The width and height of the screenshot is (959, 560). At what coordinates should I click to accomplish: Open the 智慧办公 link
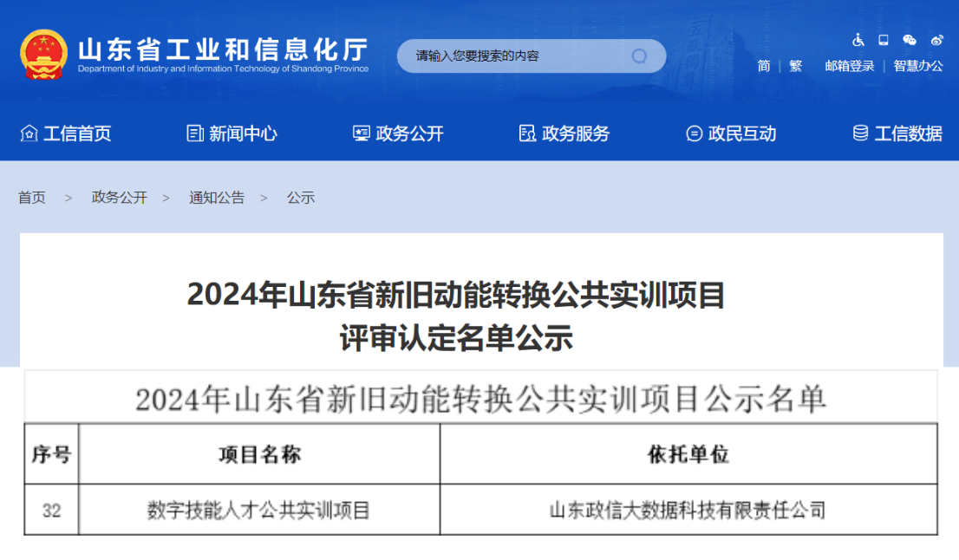[x=918, y=66]
